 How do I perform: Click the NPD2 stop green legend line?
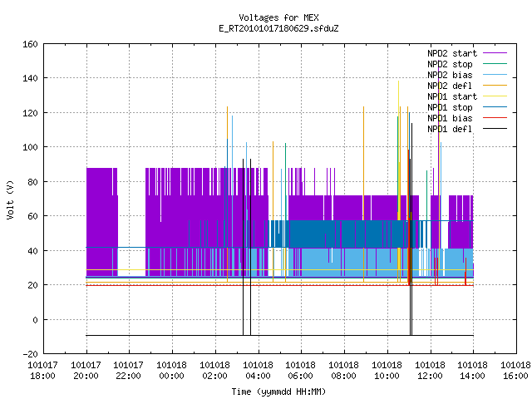point(495,64)
